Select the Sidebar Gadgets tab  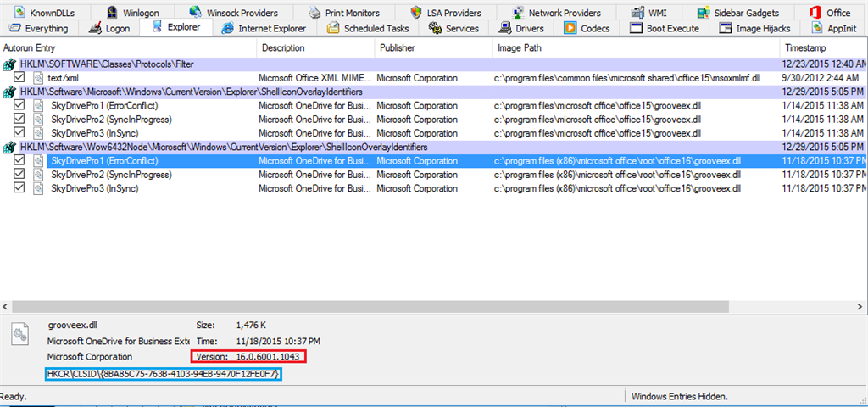pos(738,12)
